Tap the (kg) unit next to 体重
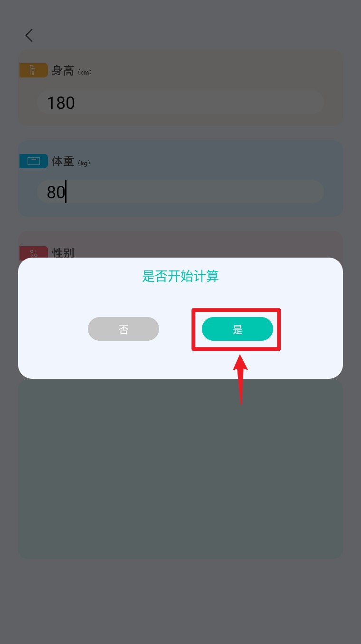The image size is (361, 644). 84,163
